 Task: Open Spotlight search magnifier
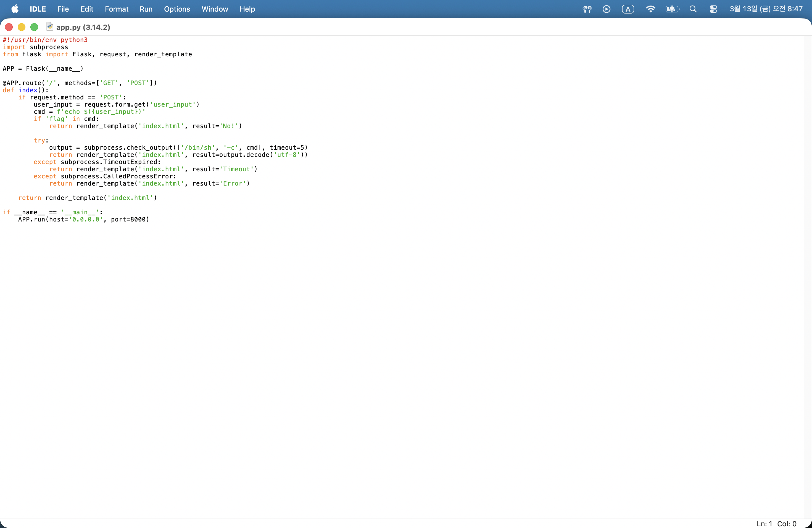[x=693, y=9]
